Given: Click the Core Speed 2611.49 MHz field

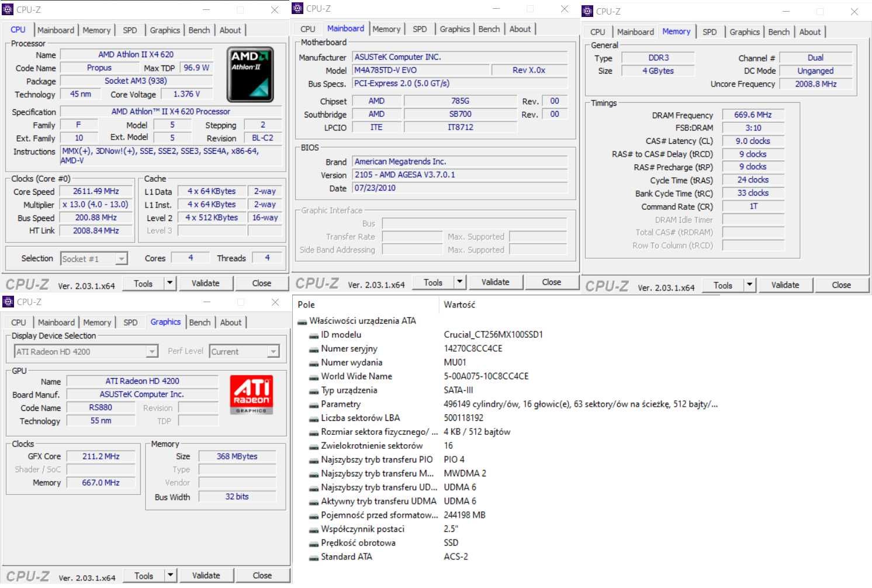Looking at the screenshot, I should pos(96,192).
